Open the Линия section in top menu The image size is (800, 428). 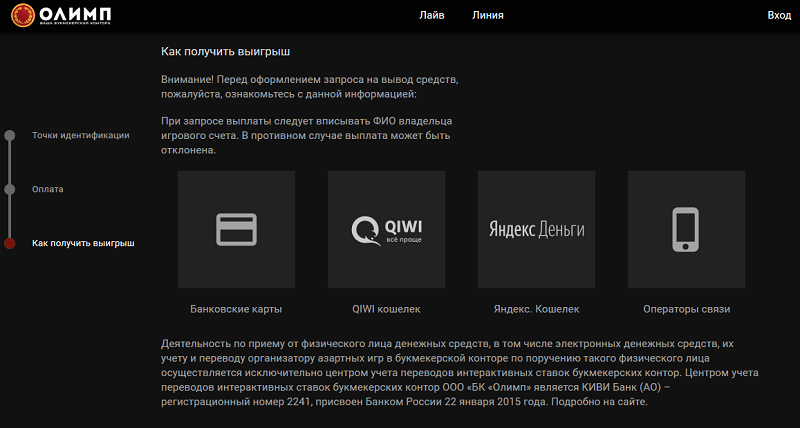[x=488, y=15]
